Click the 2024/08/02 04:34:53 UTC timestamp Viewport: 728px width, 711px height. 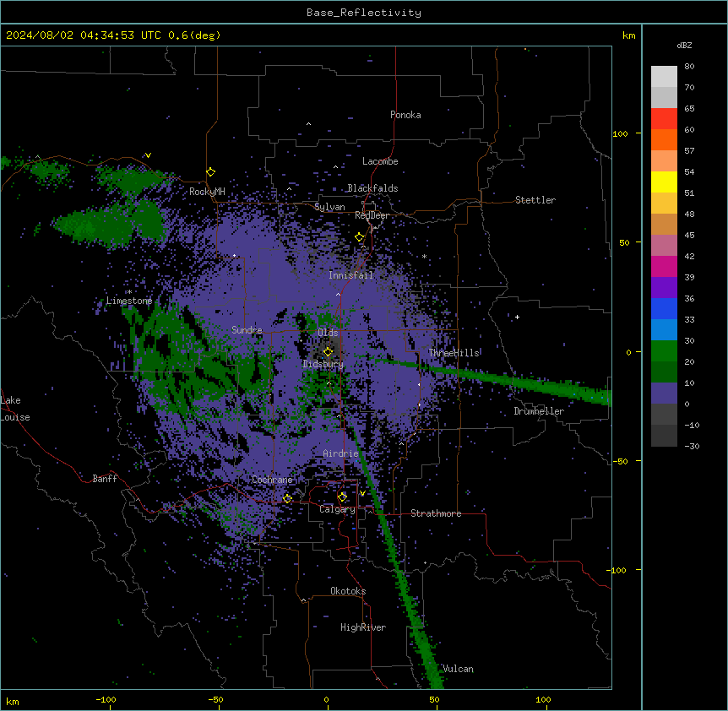coord(84,35)
